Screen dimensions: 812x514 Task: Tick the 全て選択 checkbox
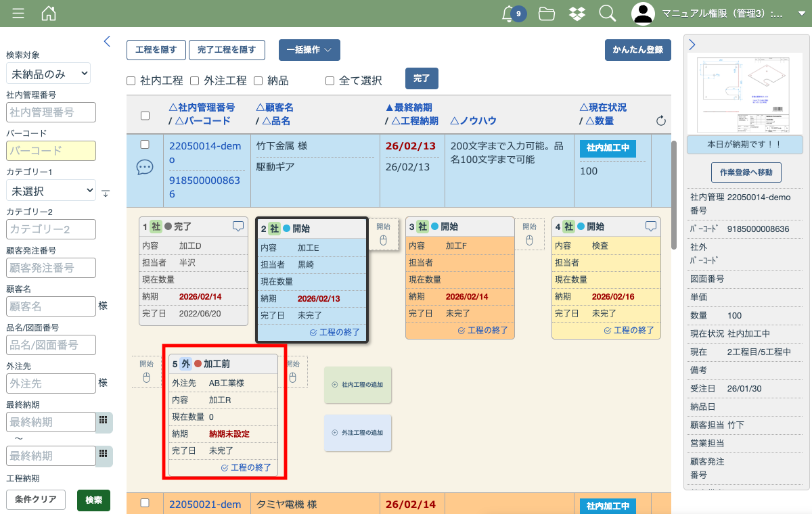[330, 81]
